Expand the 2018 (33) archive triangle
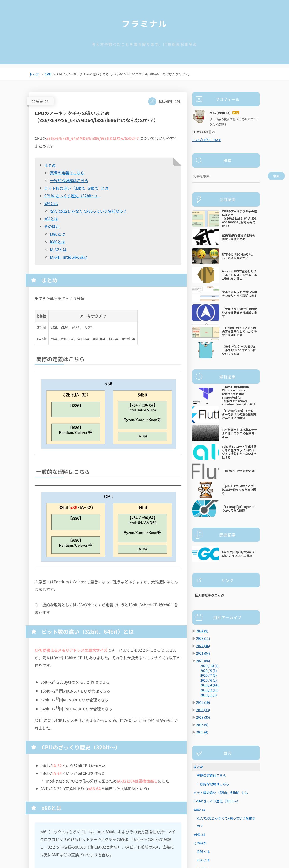Viewport: 289px width, 868px height. [194, 710]
